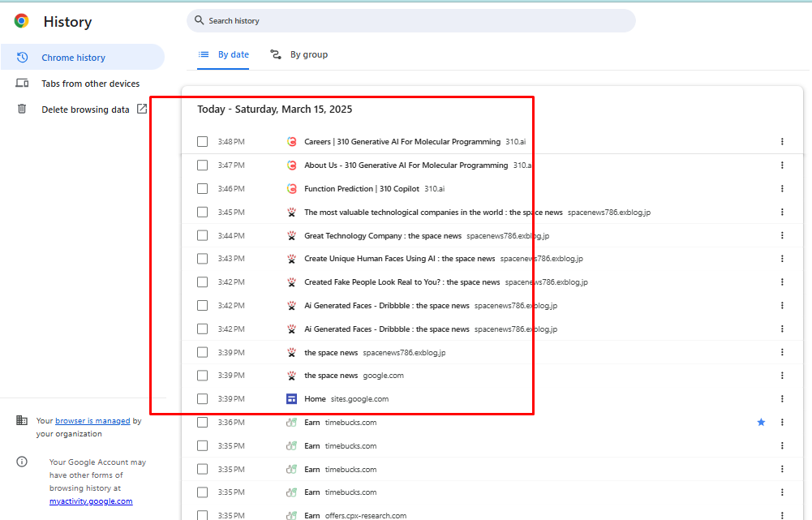Click the blue star on the 3:36 PM Earn row
Screen dimensions: 812x520
(x=761, y=422)
